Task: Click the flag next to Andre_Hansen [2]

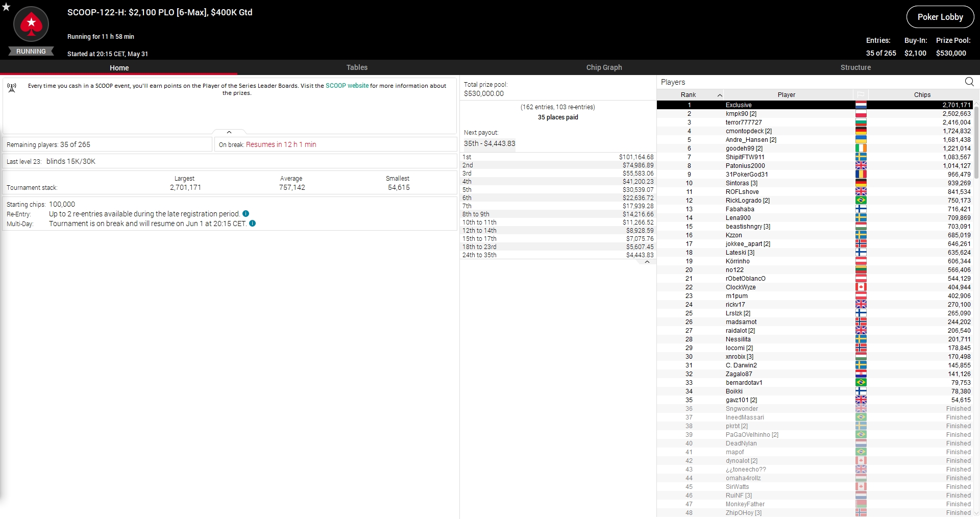Action: (861, 140)
